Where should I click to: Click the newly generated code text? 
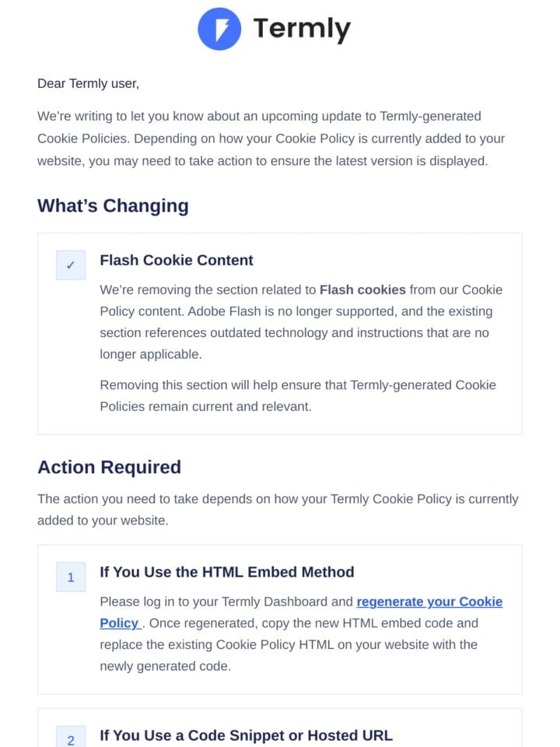pyautogui.click(x=165, y=666)
